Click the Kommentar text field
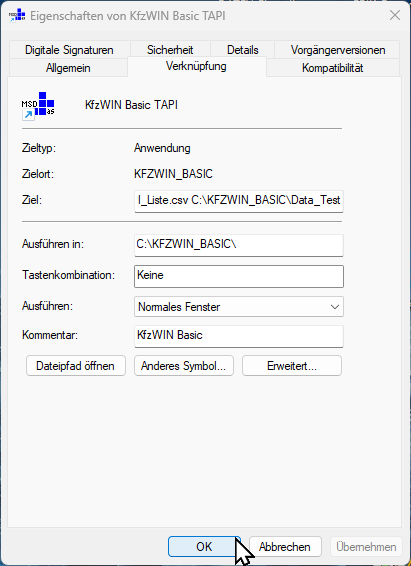411x566 pixels. (x=239, y=336)
